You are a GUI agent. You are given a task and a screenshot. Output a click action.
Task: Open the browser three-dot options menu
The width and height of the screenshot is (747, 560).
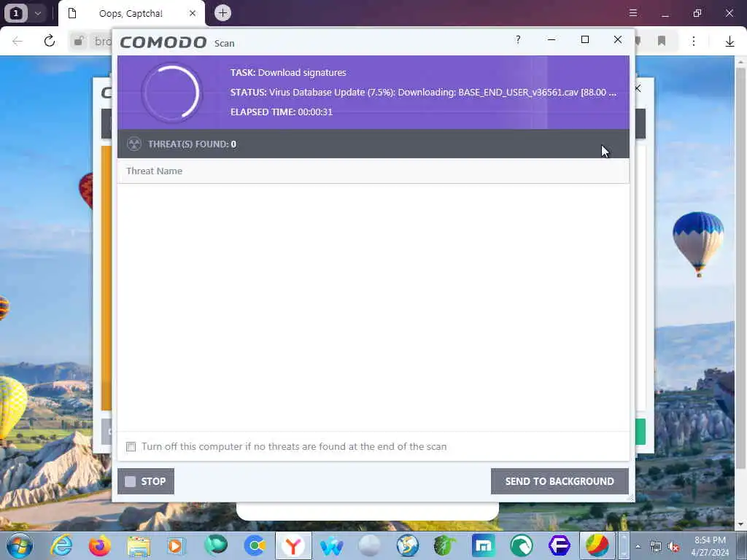pyautogui.click(x=694, y=42)
